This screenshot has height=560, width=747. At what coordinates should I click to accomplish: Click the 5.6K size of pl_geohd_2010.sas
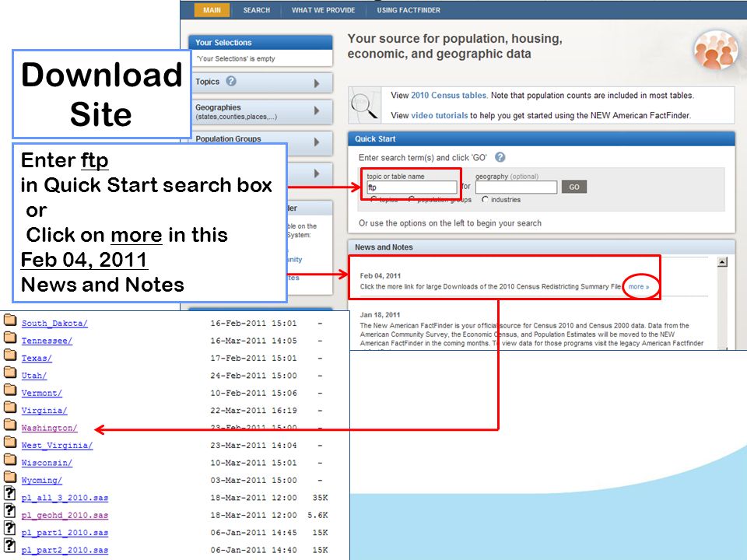coord(317,515)
